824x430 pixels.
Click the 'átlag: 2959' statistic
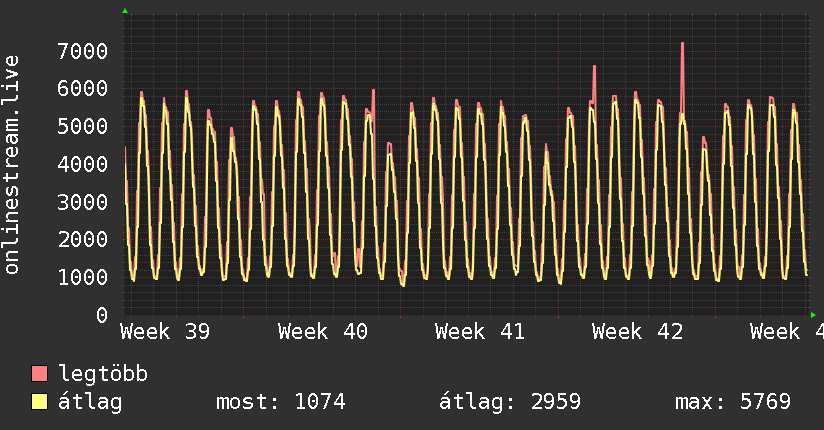(510, 402)
